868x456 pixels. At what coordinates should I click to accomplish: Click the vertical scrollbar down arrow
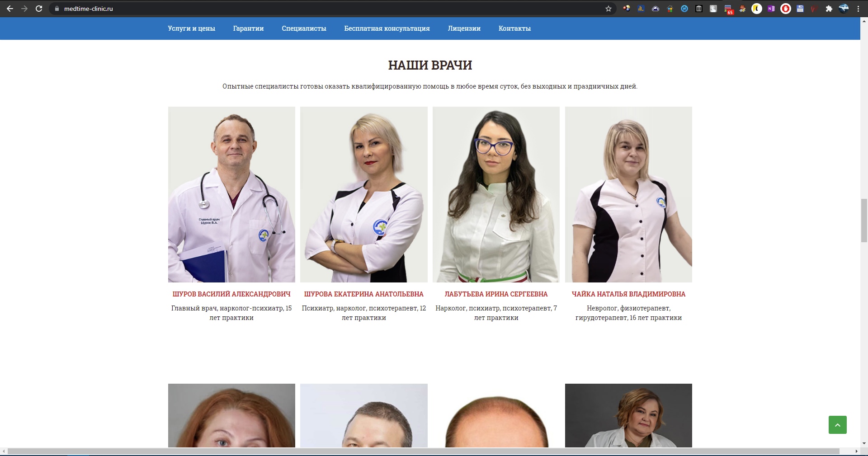[x=864, y=444]
